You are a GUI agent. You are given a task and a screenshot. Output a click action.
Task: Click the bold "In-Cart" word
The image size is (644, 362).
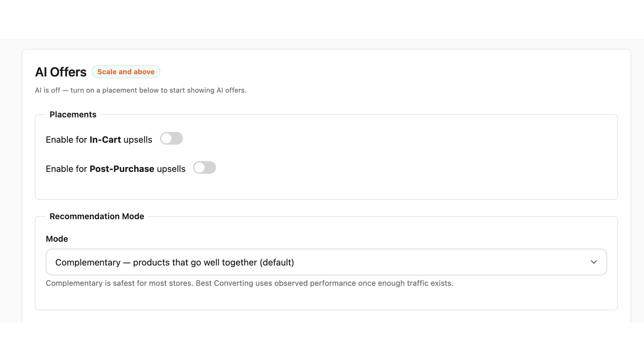[x=105, y=140]
